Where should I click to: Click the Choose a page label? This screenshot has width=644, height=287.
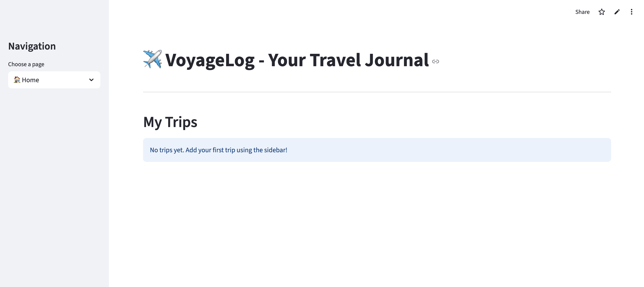point(26,64)
